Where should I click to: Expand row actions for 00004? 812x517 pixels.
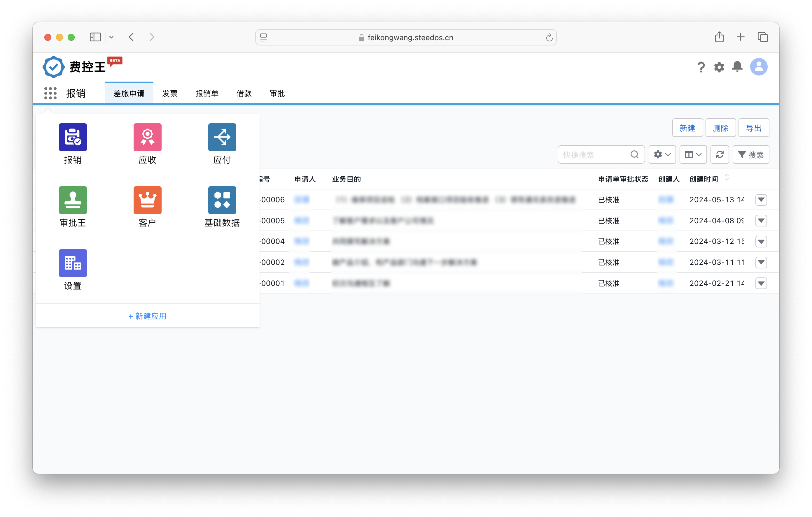tap(761, 242)
